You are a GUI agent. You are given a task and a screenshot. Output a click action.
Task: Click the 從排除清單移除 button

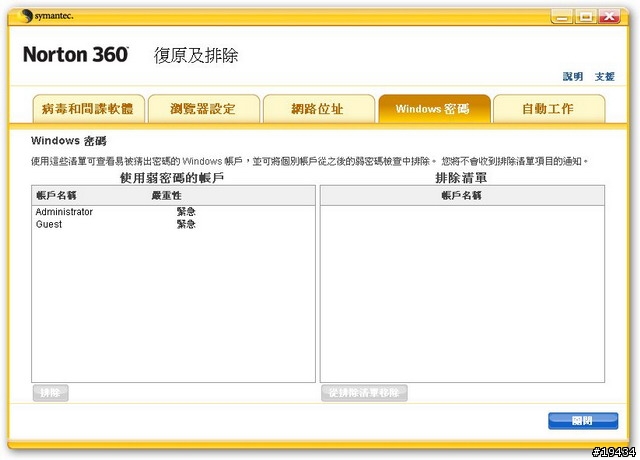[x=364, y=393]
